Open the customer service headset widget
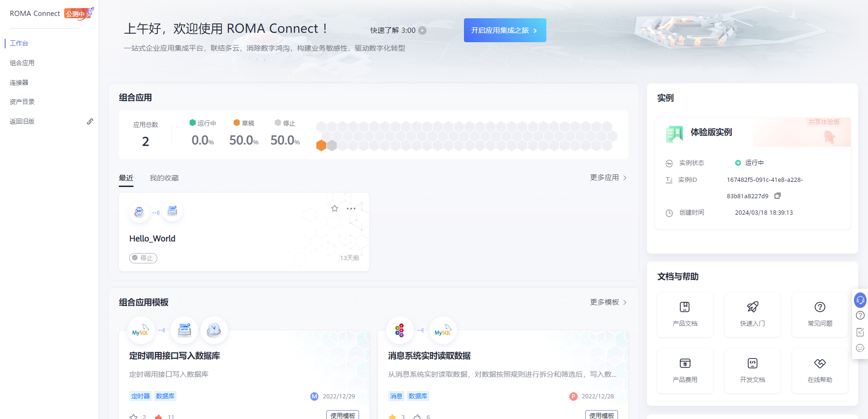 point(860,300)
